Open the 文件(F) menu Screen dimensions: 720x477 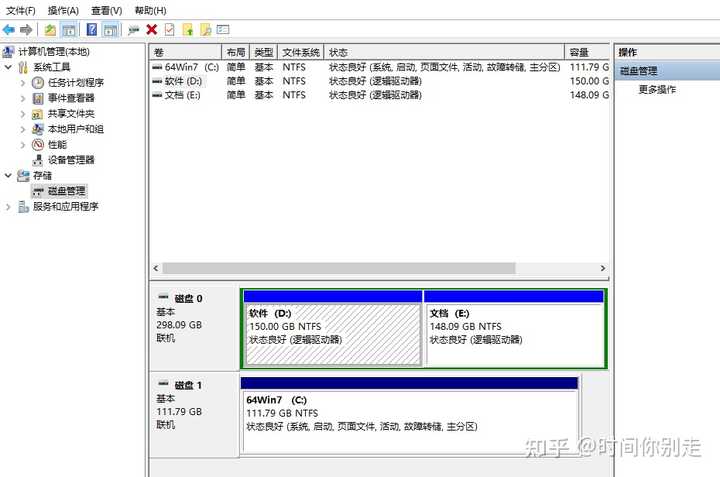(x=21, y=10)
